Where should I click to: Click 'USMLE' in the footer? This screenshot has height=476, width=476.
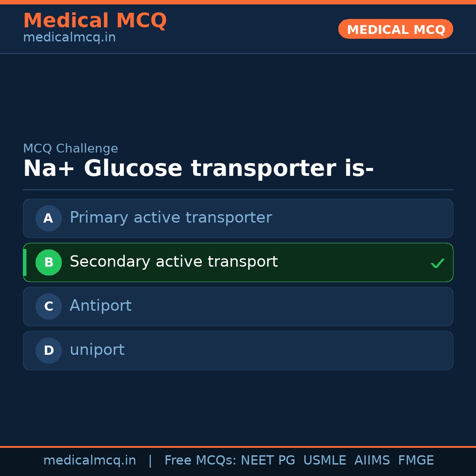point(324,461)
